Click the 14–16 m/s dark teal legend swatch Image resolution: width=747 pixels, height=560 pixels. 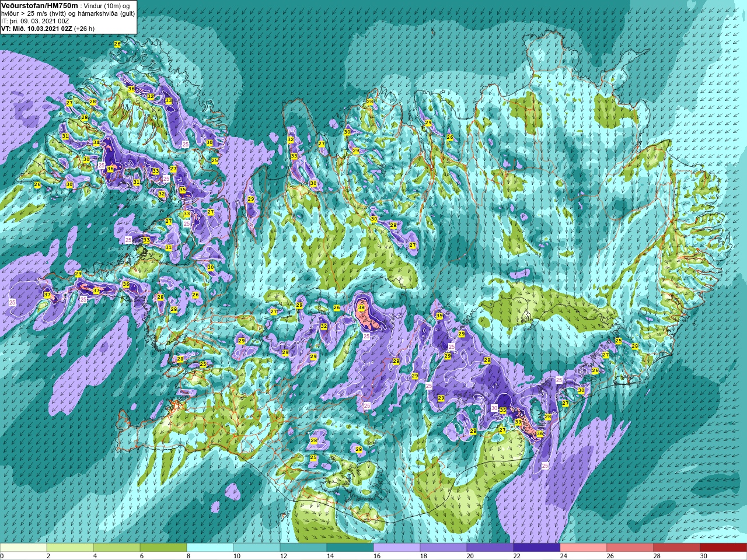coord(350,548)
